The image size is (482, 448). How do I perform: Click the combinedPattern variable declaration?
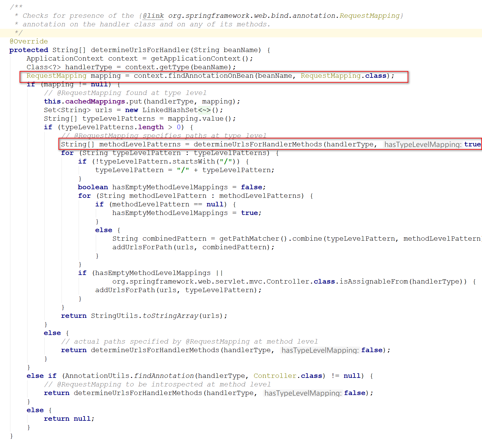[174, 239]
